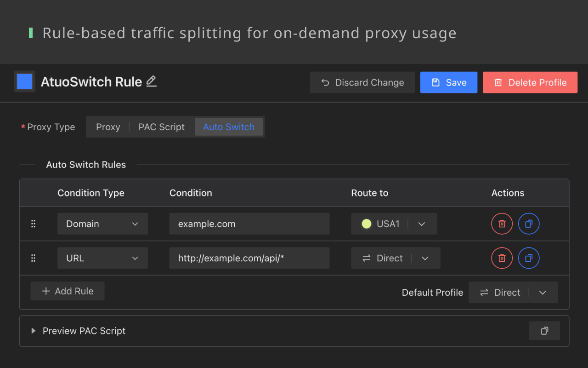Select the PAC Script proxy type
The width and height of the screenshot is (588, 368).
coord(161,127)
